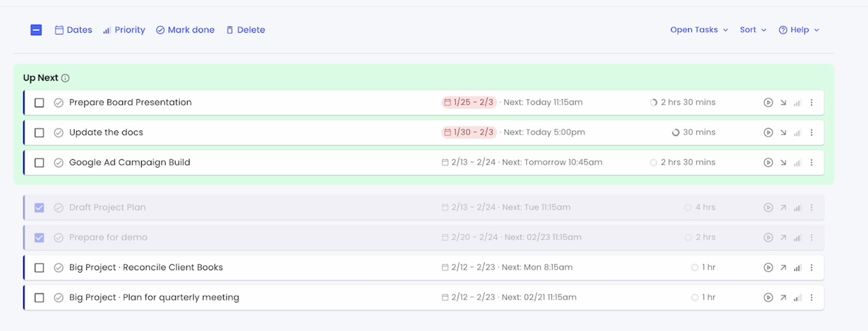Click arrow icon on Update the docs row
Viewport: 868px width, 331px height.
783,133
